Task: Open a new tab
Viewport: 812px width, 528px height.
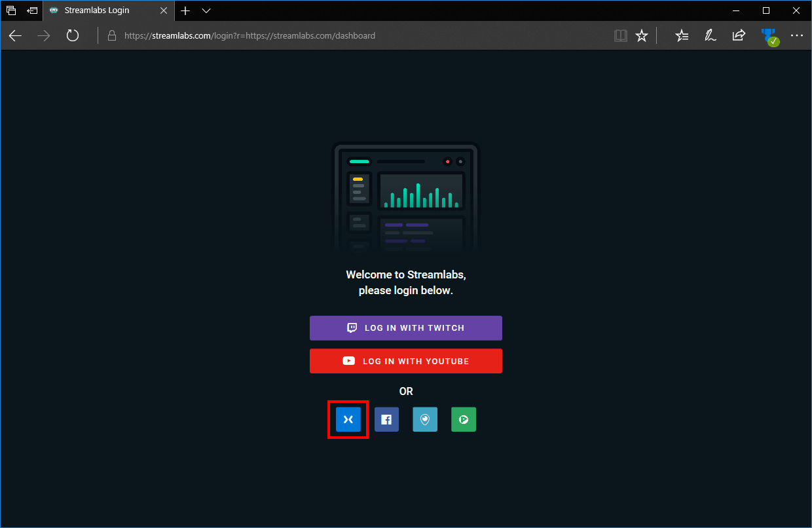Action: (185, 10)
